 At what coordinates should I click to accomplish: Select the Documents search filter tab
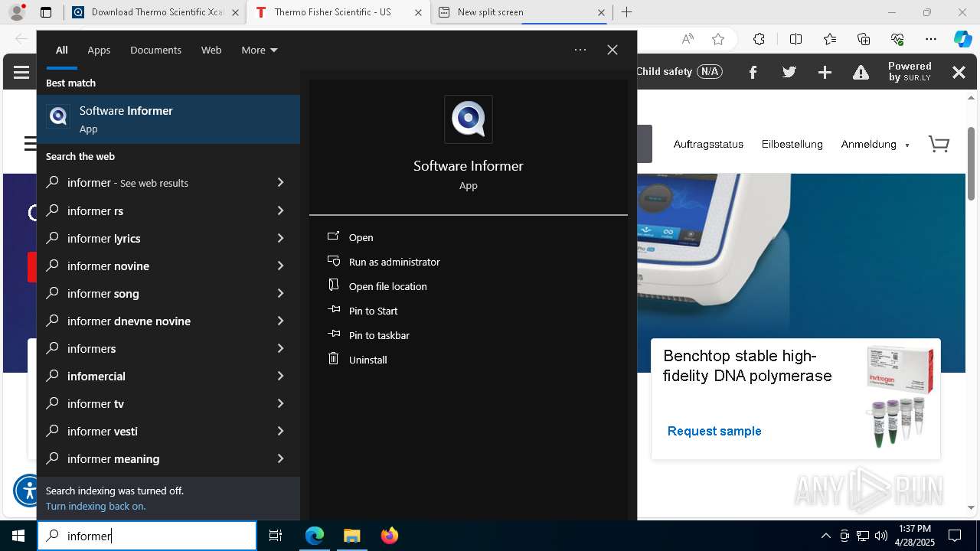coord(155,50)
